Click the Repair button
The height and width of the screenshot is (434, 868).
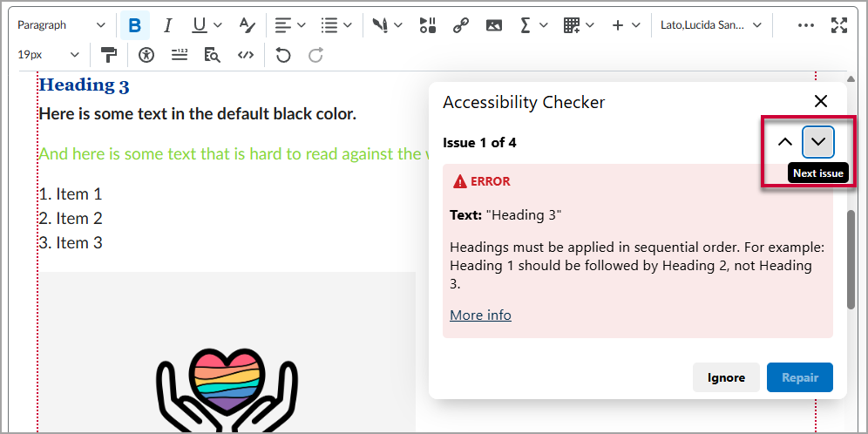click(799, 377)
